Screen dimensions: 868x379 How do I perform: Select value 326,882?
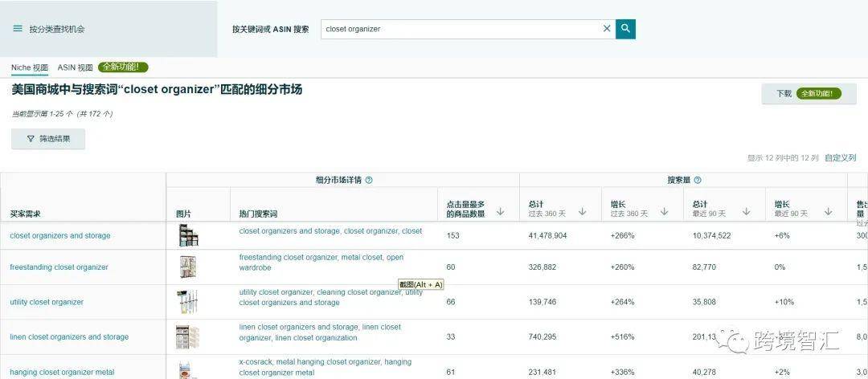[542, 267]
